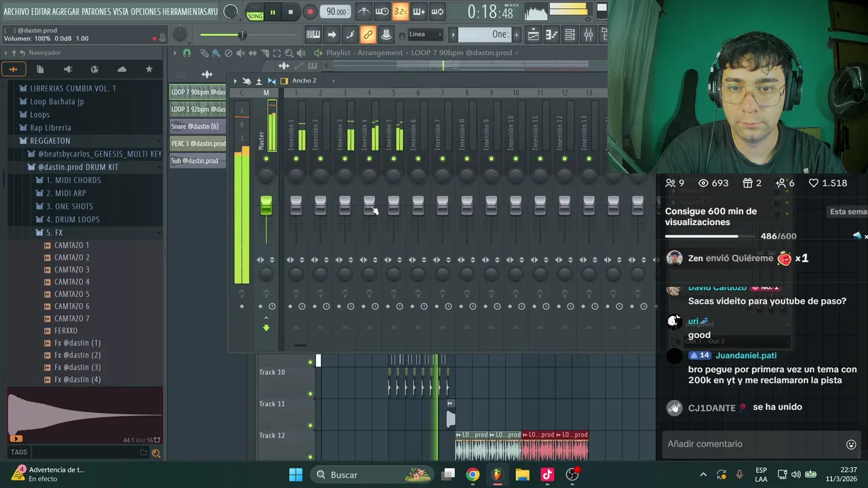This screenshot has height=488, width=868.
Task: Select the playlist Zoom tool
Action: click(x=289, y=53)
